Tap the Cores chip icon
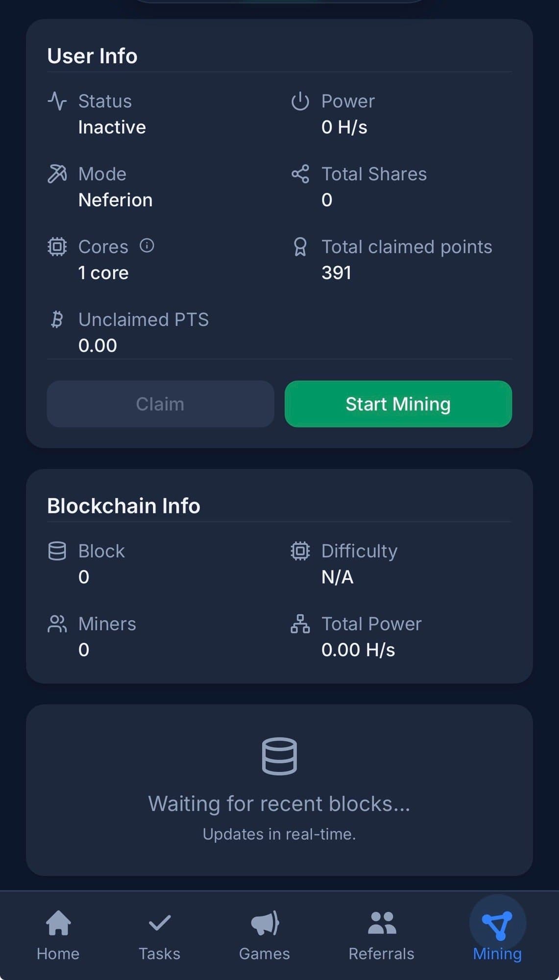This screenshot has height=980, width=559. point(57,246)
